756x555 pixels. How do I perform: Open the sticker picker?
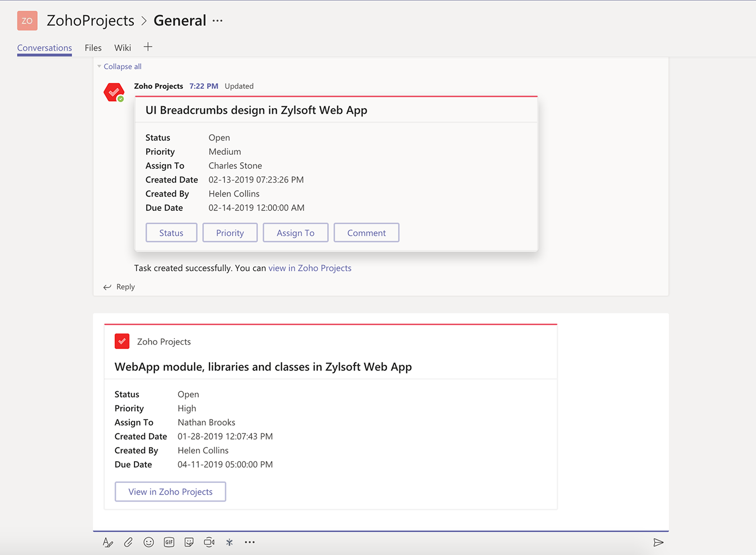coord(189,542)
